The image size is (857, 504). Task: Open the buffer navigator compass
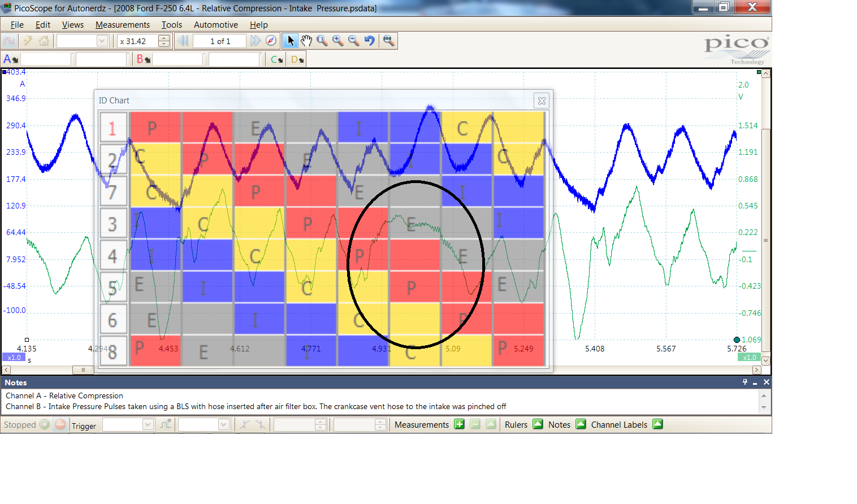tap(271, 41)
